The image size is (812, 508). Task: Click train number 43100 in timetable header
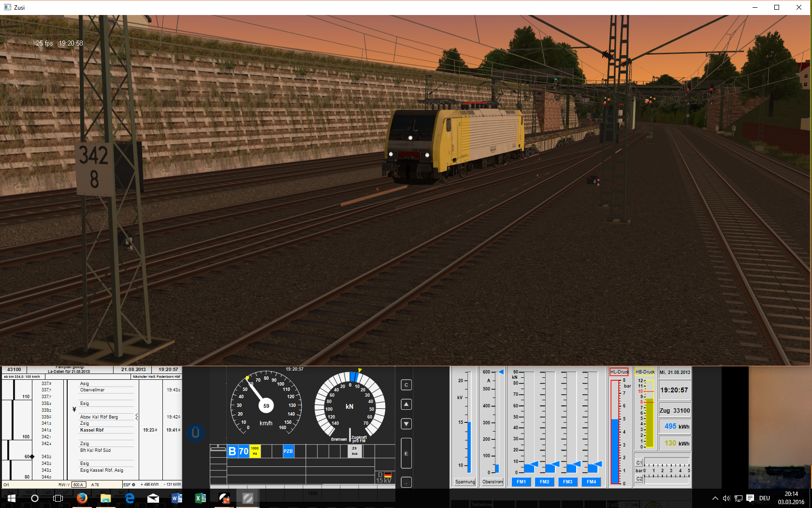(14, 370)
